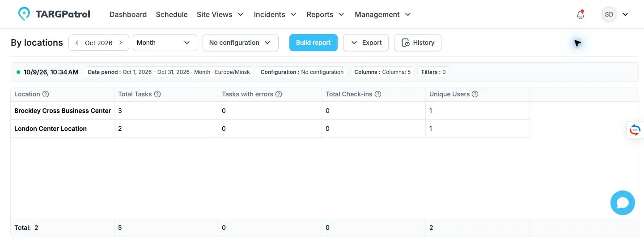Click the Total Tasks column header
This screenshot has height=242, width=644.
pos(166,94)
